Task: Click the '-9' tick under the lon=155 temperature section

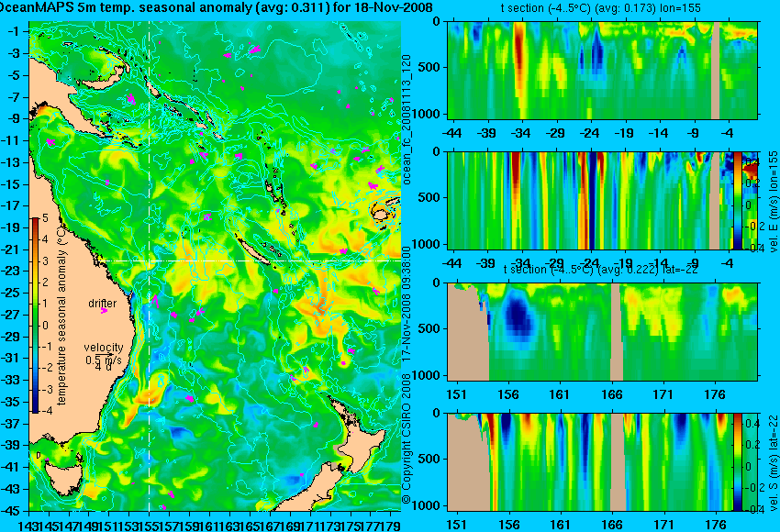Action: pyautogui.click(x=694, y=133)
